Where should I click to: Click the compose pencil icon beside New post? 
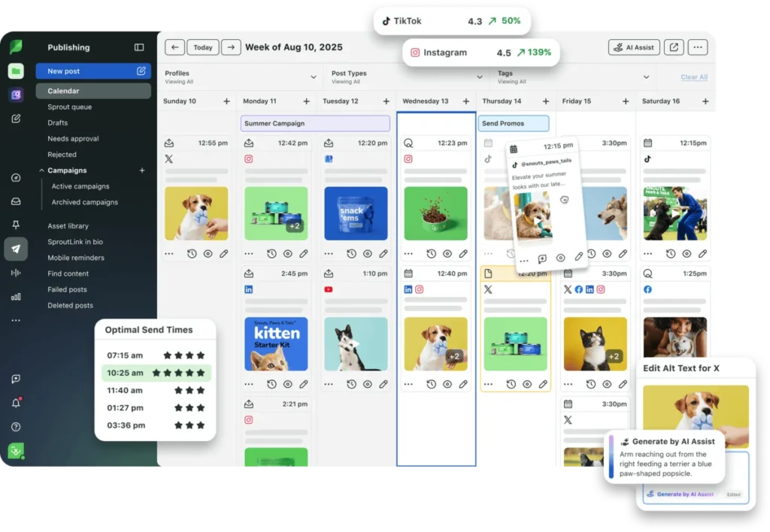tap(141, 71)
